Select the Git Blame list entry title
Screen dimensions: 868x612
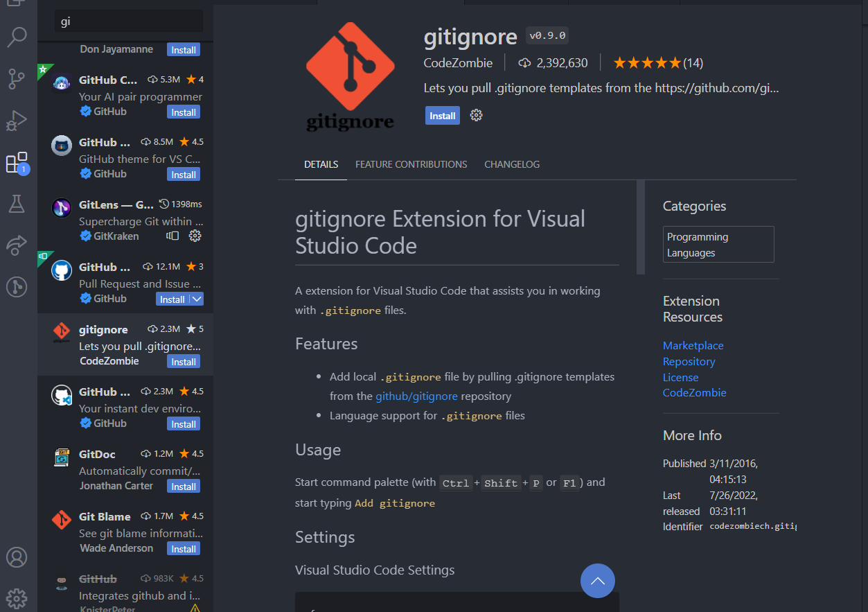point(105,516)
